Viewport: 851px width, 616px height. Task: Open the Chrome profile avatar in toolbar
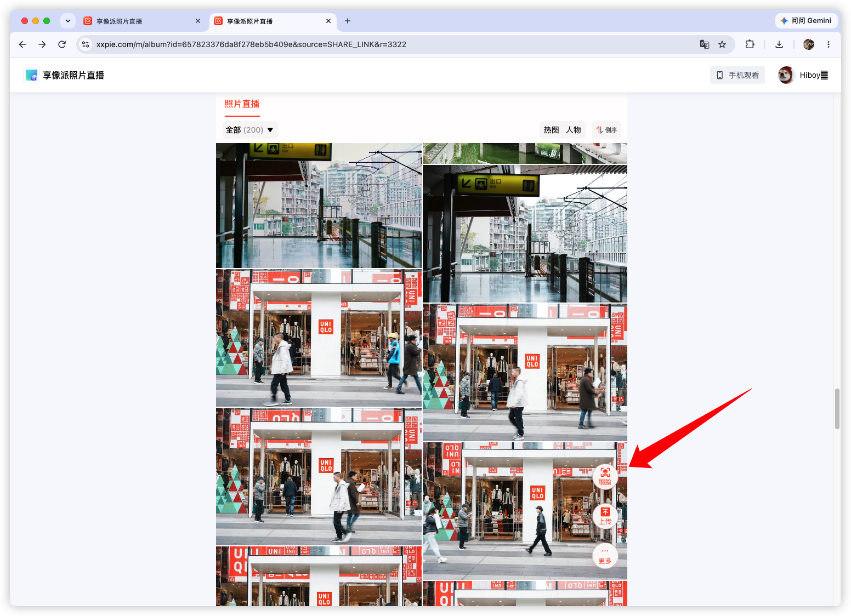pyautogui.click(x=809, y=44)
